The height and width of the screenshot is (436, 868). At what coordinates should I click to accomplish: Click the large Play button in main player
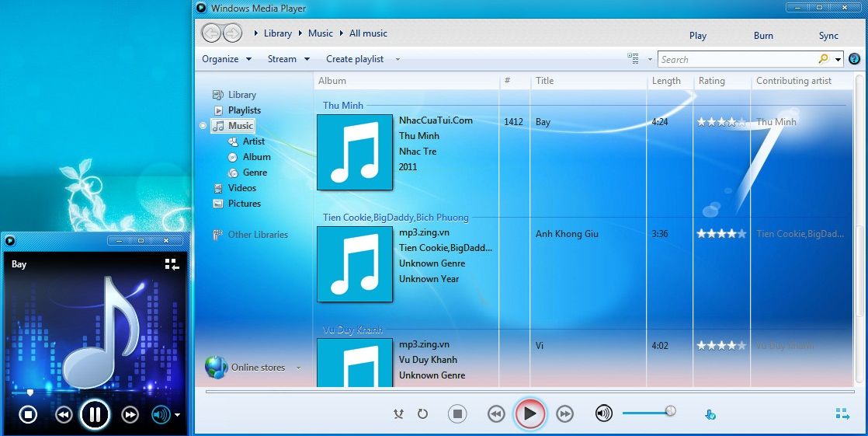pyautogui.click(x=529, y=413)
